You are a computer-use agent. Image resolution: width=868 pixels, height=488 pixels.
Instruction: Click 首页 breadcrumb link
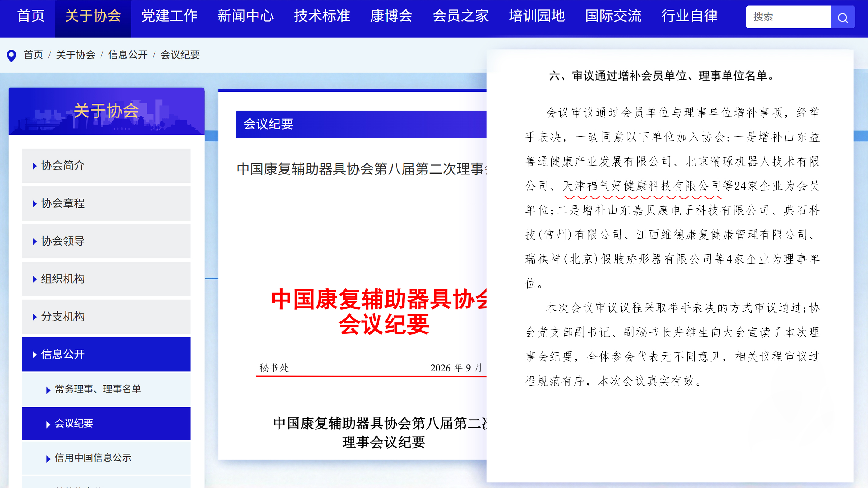pyautogui.click(x=33, y=55)
